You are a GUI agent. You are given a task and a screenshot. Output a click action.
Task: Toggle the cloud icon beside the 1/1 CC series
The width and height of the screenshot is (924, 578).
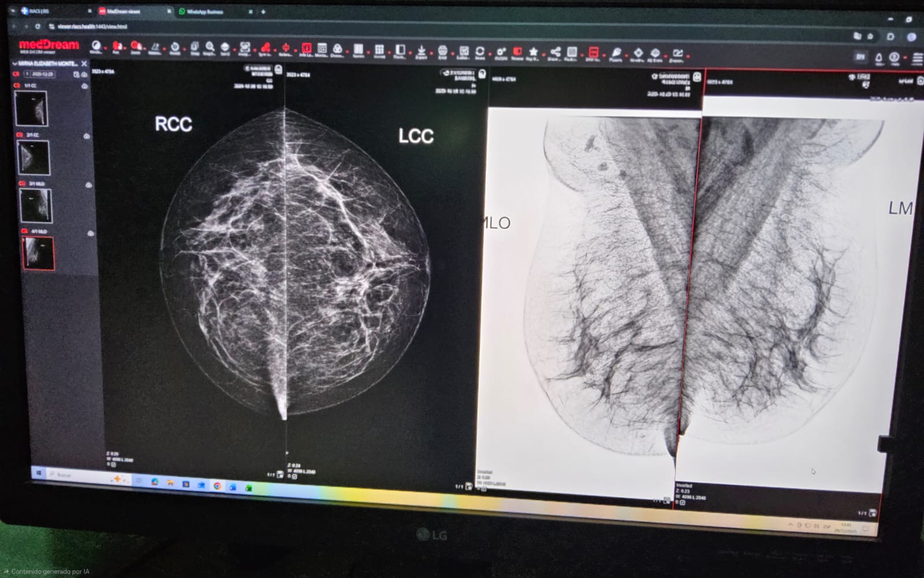84,86
